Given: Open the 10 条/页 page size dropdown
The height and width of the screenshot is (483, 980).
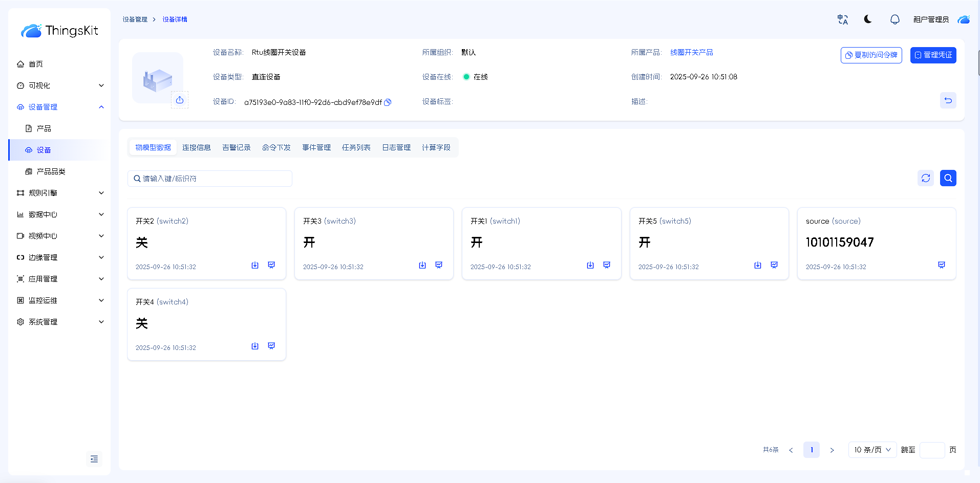Looking at the screenshot, I should (x=872, y=450).
